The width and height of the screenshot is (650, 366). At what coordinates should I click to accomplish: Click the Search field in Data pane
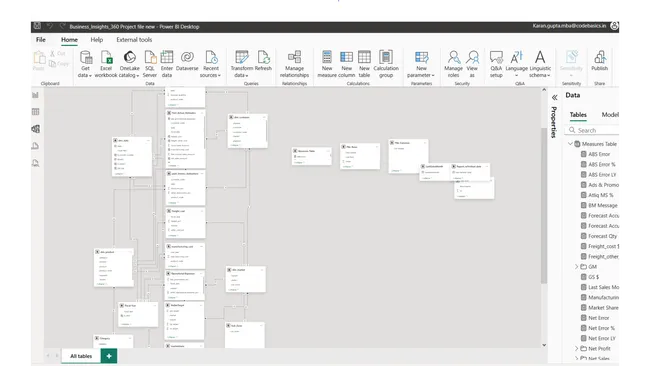click(x=592, y=130)
